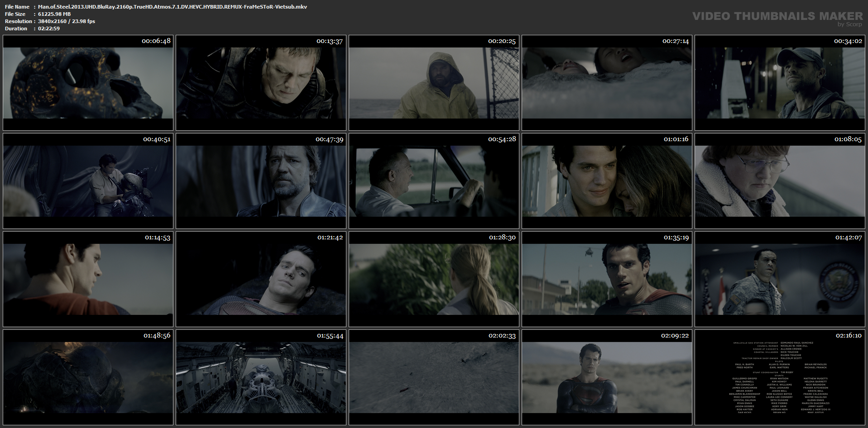Image resolution: width=868 pixels, height=428 pixels.
Task: Choose the Superman desert frame at 02:09:22
Action: [607, 377]
